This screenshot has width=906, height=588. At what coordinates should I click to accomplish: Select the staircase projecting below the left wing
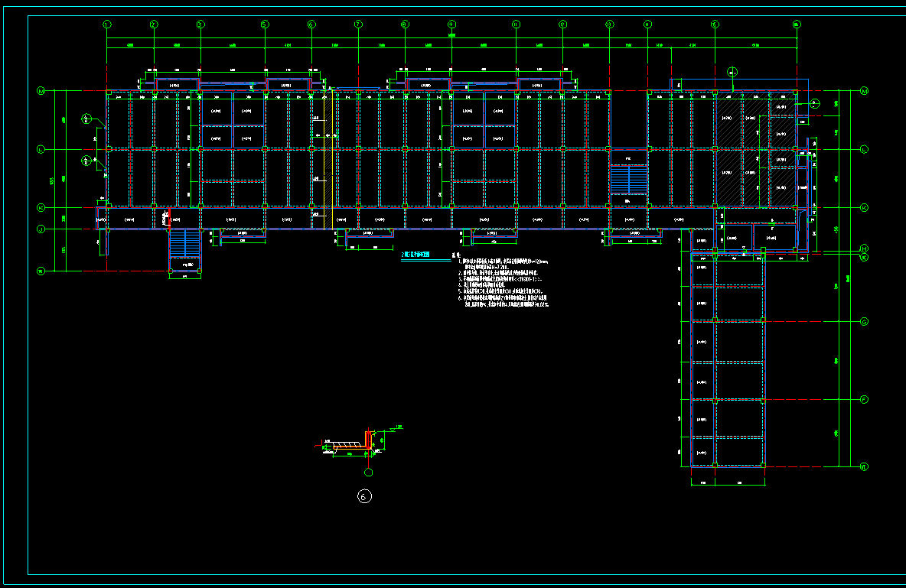coord(184,244)
